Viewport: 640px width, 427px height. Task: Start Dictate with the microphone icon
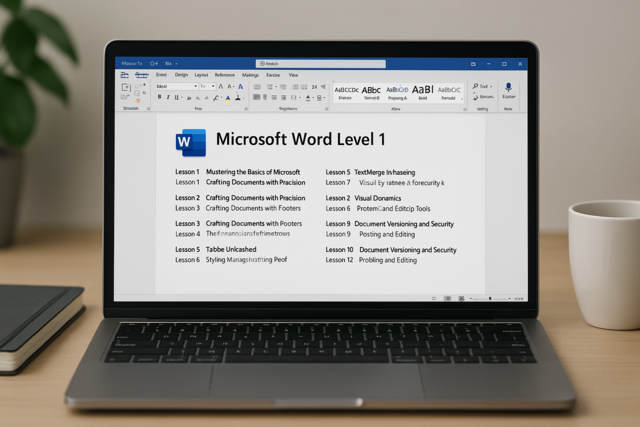[x=508, y=89]
